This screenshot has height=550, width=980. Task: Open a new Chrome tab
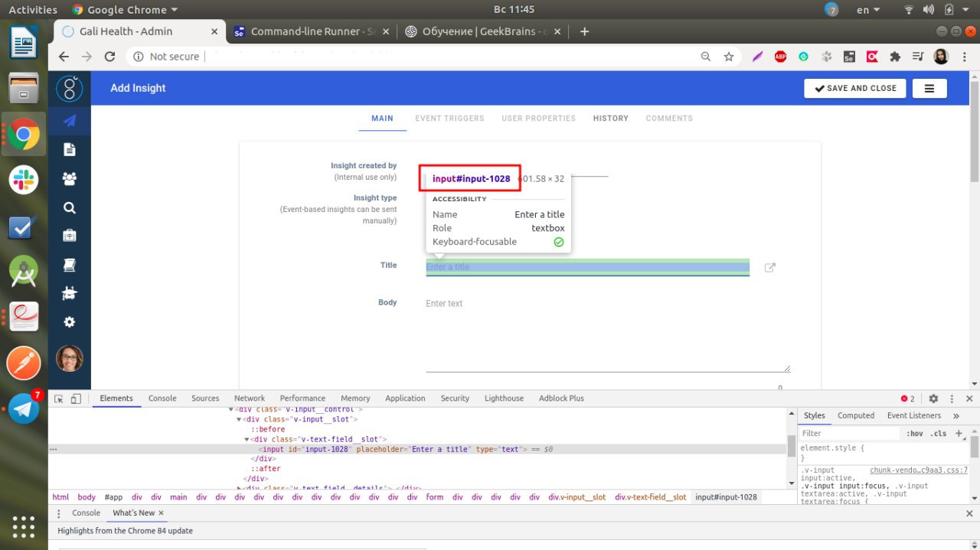(585, 31)
